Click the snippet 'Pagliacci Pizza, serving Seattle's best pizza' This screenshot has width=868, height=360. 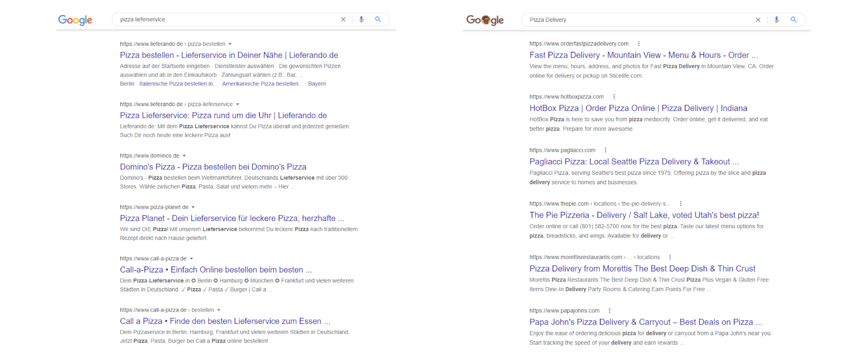tap(647, 178)
